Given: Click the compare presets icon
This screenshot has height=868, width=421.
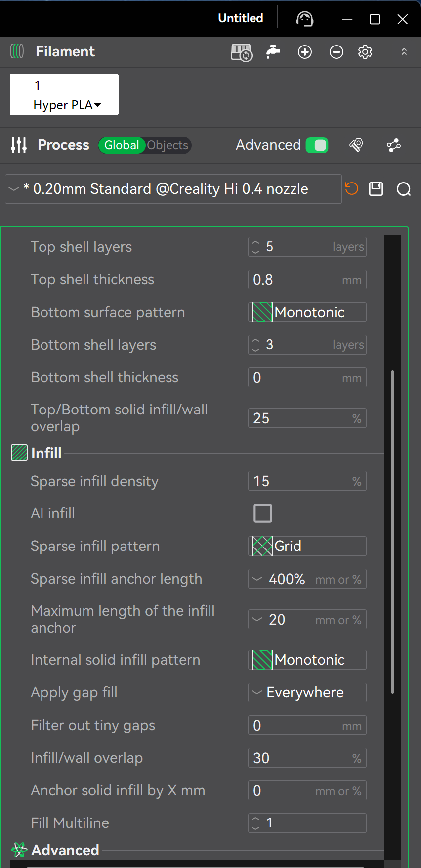Looking at the screenshot, I should click(x=394, y=145).
